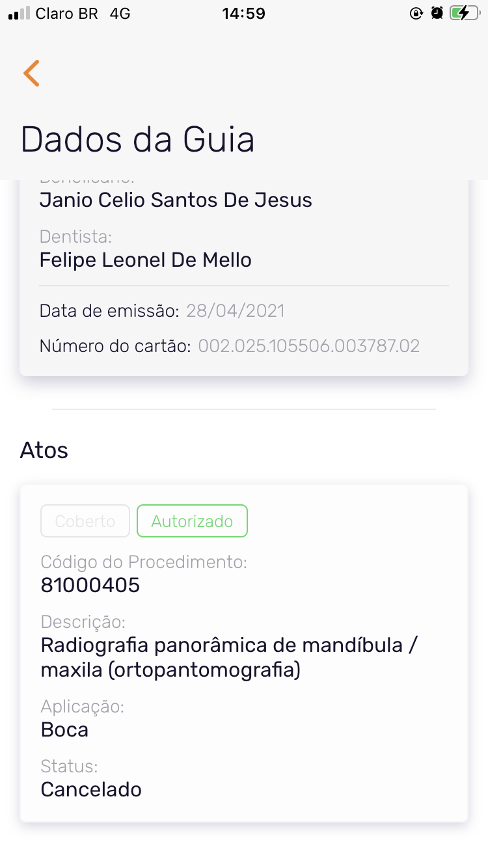Tap the rotation lock status icon
Screen dimensions: 488x868
(x=416, y=13)
